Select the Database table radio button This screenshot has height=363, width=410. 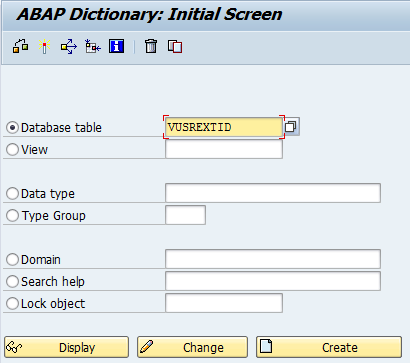point(12,128)
